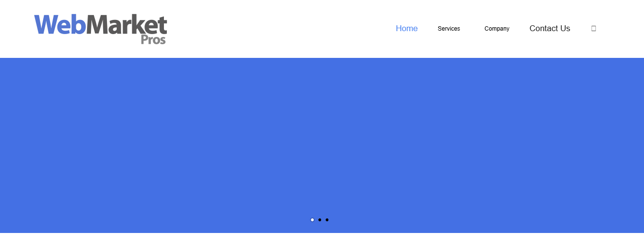Open the Contact Us page
Viewport: 644px width, 250px height.
coord(550,29)
